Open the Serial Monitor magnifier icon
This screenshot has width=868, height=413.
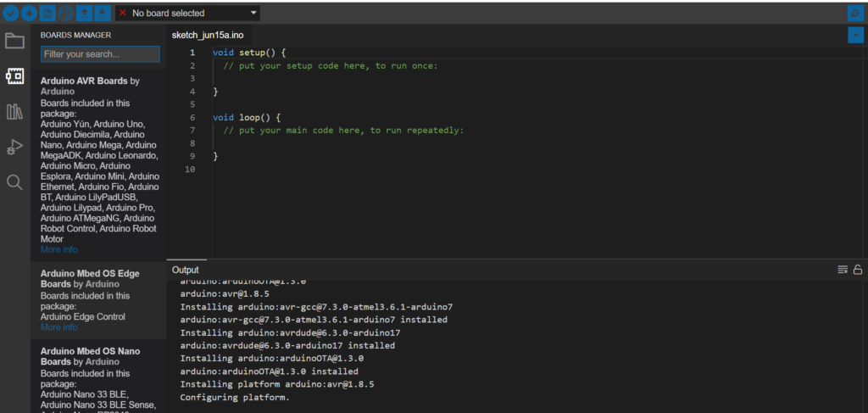pos(856,13)
